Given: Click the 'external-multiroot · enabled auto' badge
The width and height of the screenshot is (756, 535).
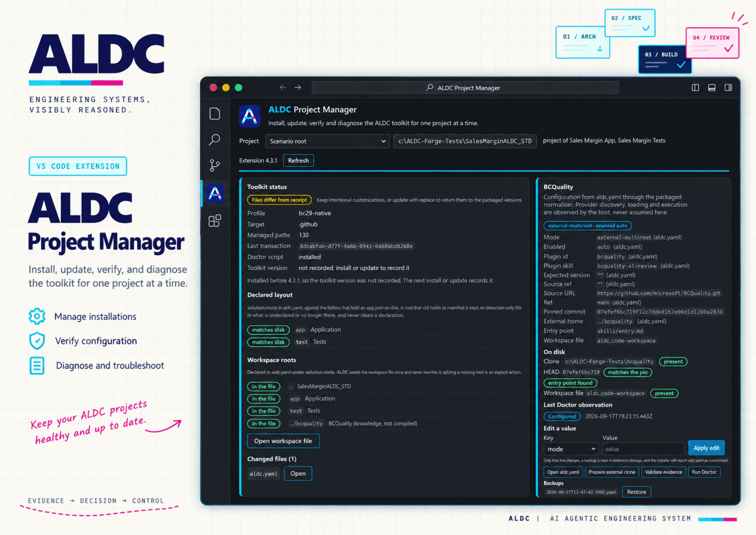Looking at the screenshot, I should (587, 226).
